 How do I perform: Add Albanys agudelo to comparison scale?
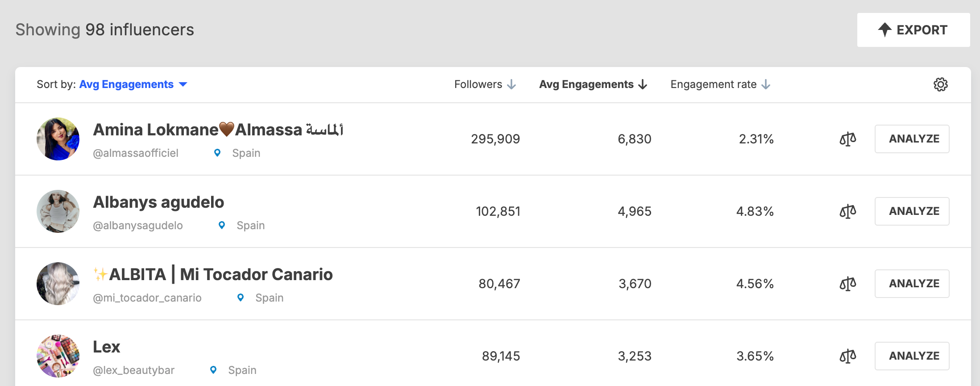click(x=848, y=211)
